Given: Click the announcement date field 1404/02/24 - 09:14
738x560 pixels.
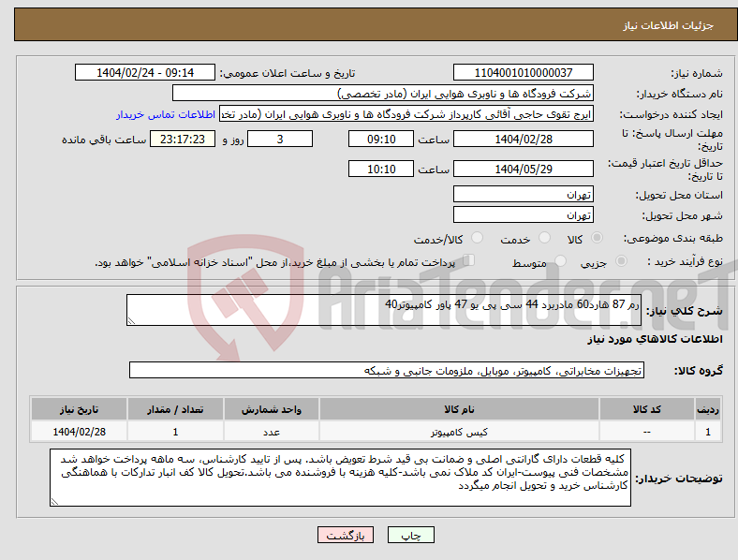Looking at the screenshot, I should pos(145,72).
